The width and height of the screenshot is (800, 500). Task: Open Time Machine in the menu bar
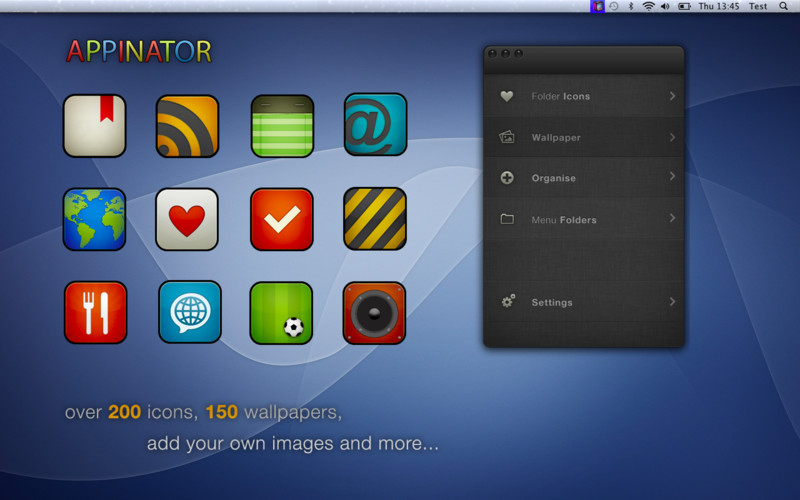click(614, 6)
